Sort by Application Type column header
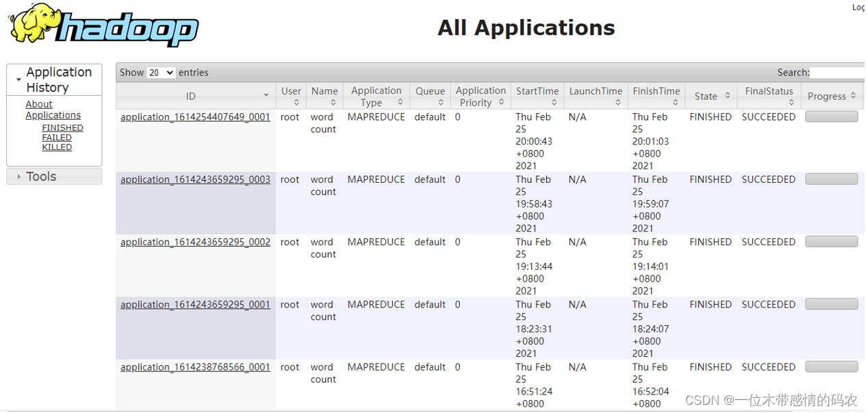 (376, 96)
